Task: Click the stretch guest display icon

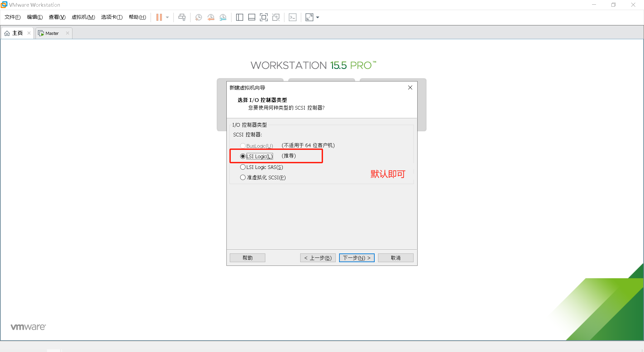Action: [309, 17]
